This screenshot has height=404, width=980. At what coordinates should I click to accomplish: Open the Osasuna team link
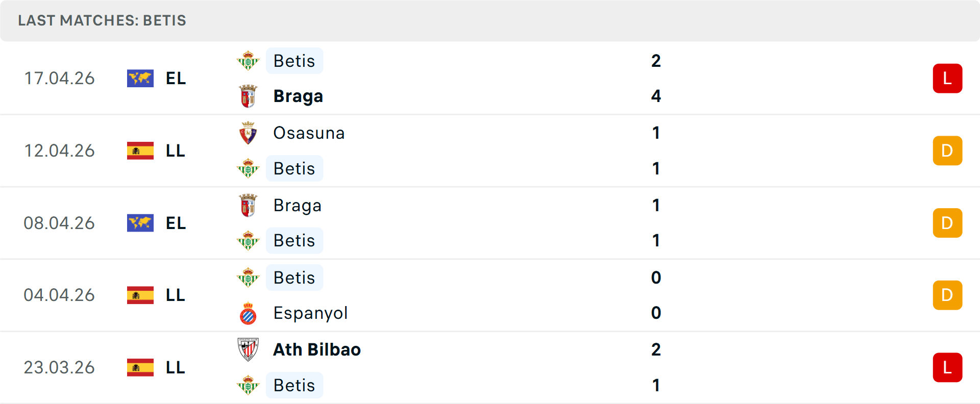tap(309, 133)
